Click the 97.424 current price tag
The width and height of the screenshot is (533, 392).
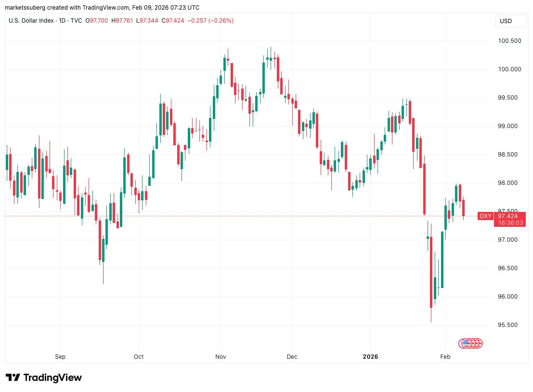(x=508, y=216)
